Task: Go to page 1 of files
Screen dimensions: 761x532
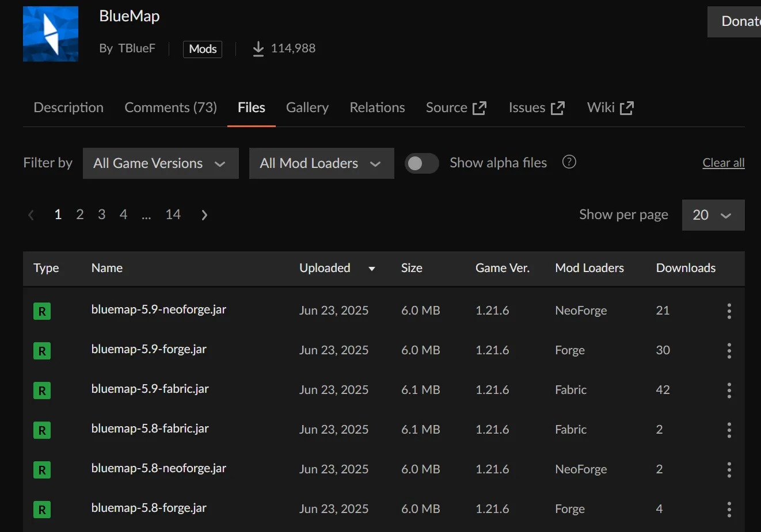Action: (58, 215)
